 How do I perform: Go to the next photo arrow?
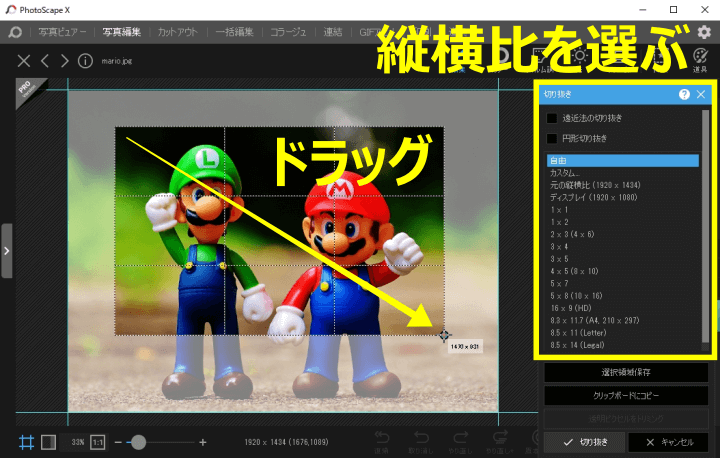click(x=65, y=61)
